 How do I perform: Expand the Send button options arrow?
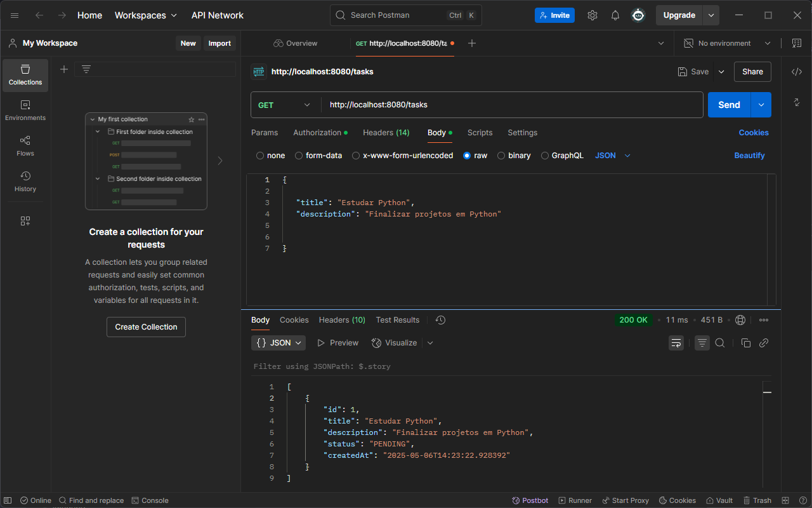(761, 105)
